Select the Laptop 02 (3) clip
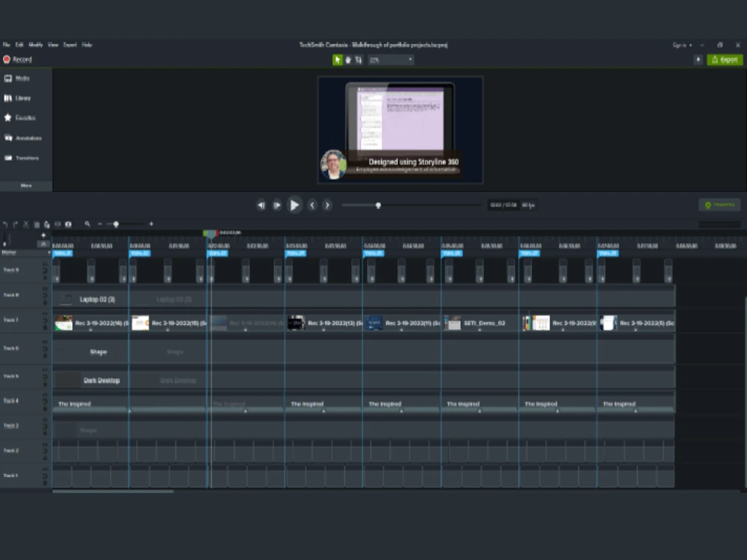Viewport: 747px width, 560px height. (x=90, y=299)
